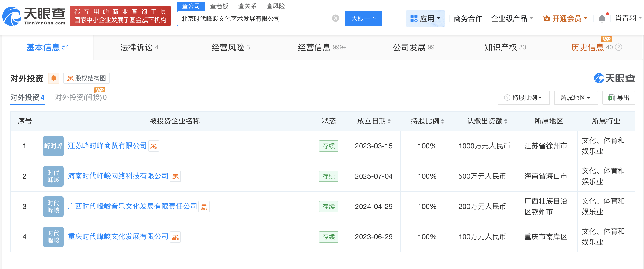
Task: Open equity structure icon for 海南时代峰峻网络科技有限公司
Action: (175, 177)
